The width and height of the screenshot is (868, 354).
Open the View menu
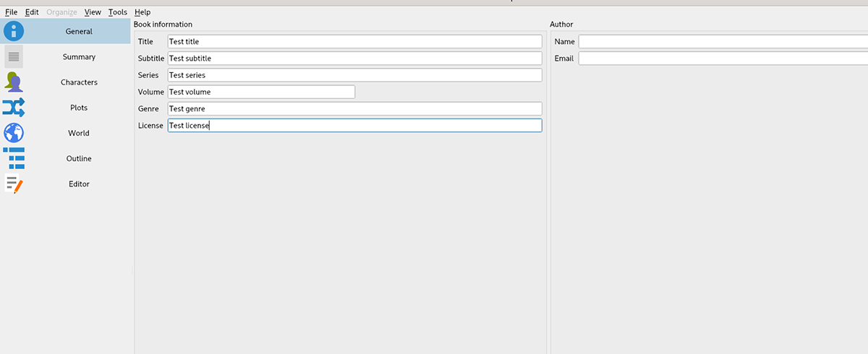coord(93,12)
